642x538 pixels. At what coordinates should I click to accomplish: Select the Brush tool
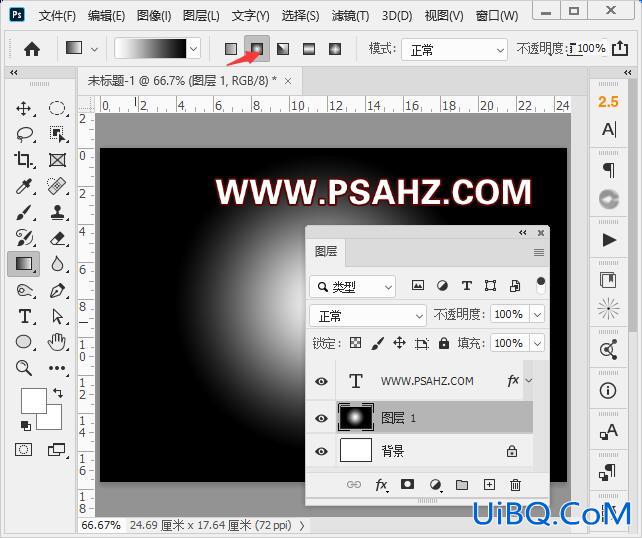coord(24,212)
